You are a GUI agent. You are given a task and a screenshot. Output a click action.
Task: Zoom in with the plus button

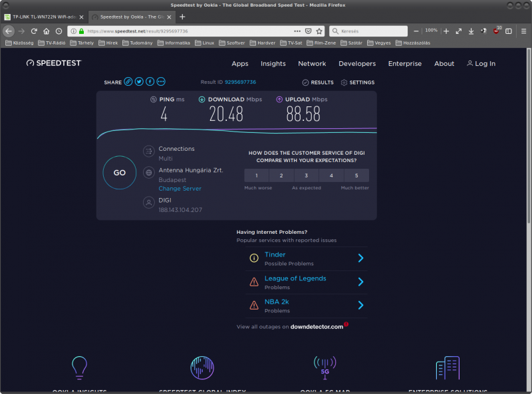tap(446, 31)
